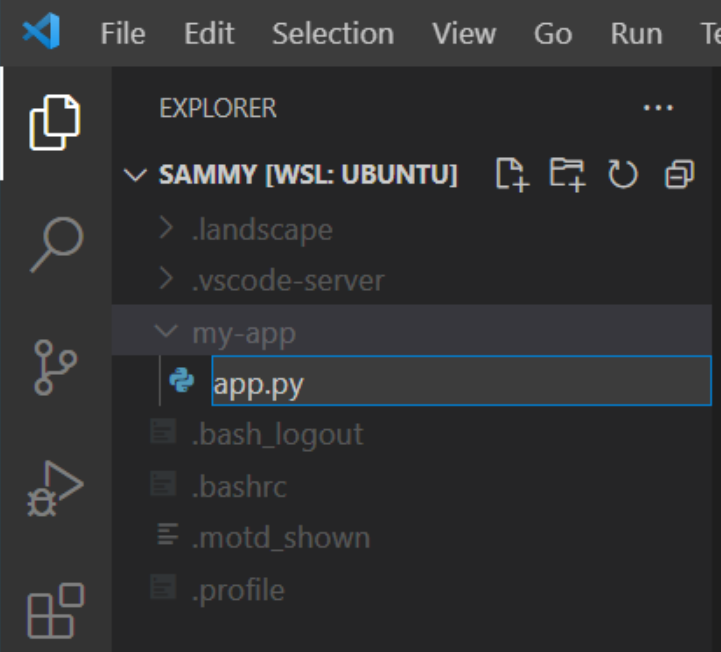
Task: Open the Source Control view
Action: (55, 367)
